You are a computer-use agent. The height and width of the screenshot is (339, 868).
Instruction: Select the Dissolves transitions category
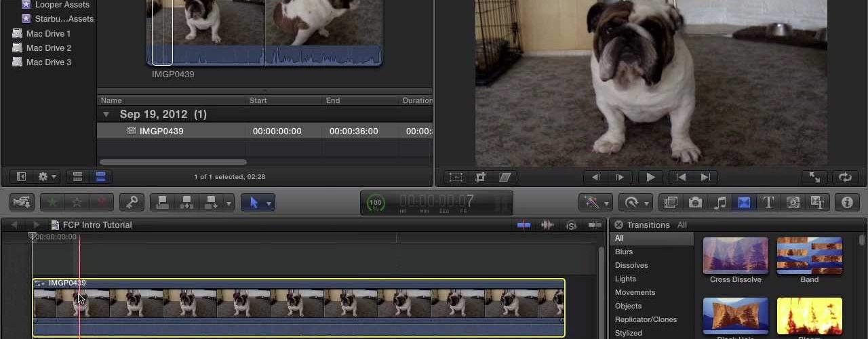click(652, 265)
